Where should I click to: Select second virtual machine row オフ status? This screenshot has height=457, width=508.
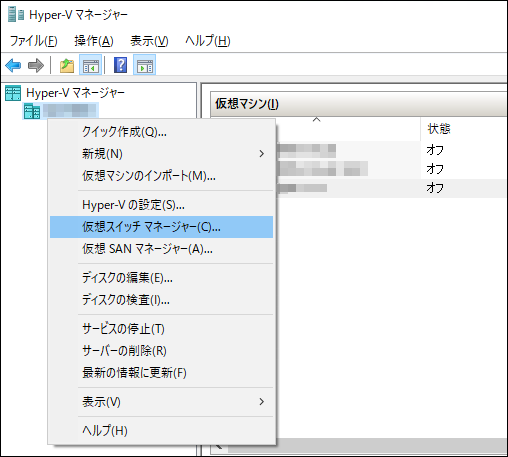[435, 169]
